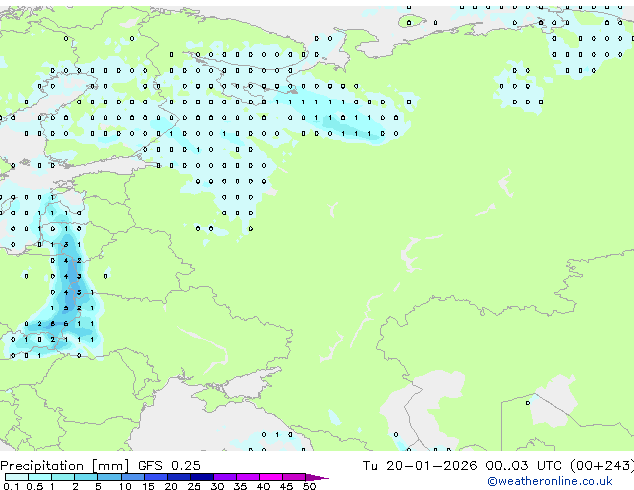634x490 pixels.
Task: Click the '(00+243)' forecast offset text
Action: click(602, 466)
